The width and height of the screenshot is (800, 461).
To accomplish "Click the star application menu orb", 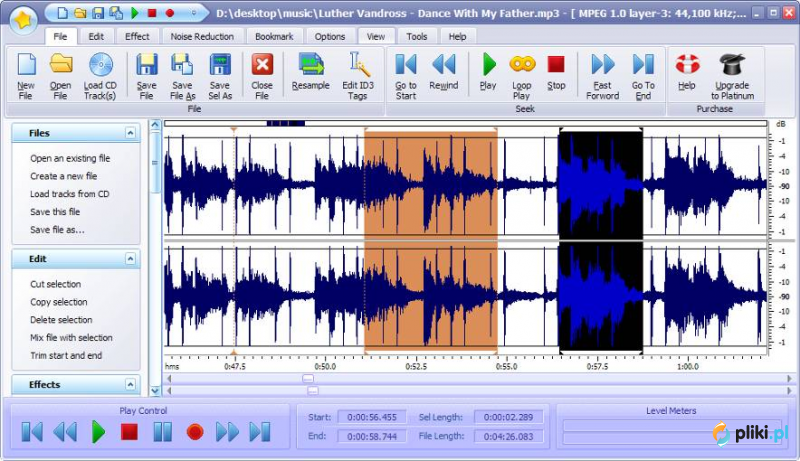I will (23, 20).
